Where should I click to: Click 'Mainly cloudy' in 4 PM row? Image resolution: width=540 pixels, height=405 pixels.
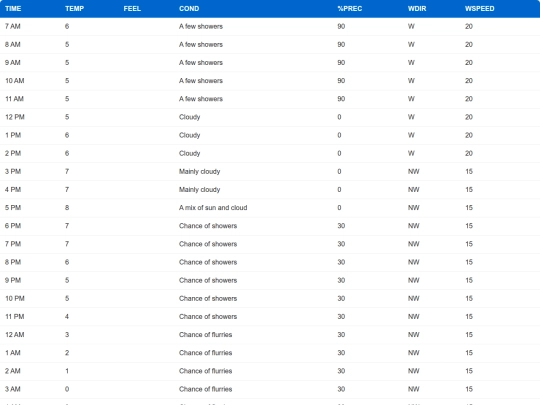click(x=199, y=190)
